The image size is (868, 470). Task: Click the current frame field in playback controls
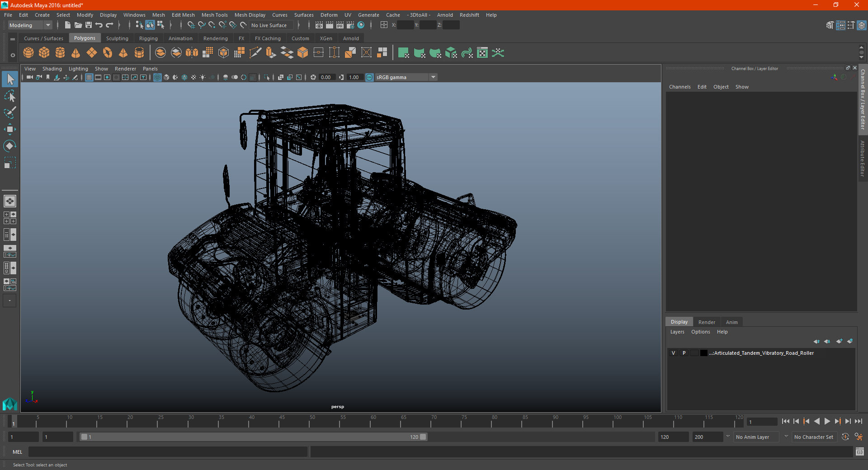(762, 422)
